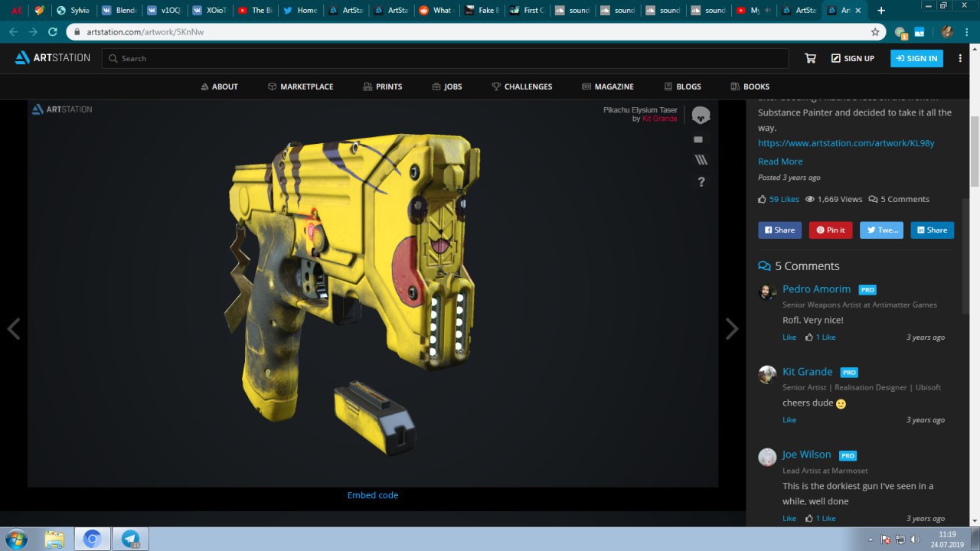Open File Explorer in taskbar
This screenshot has height=551, width=980.
coord(54,539)
